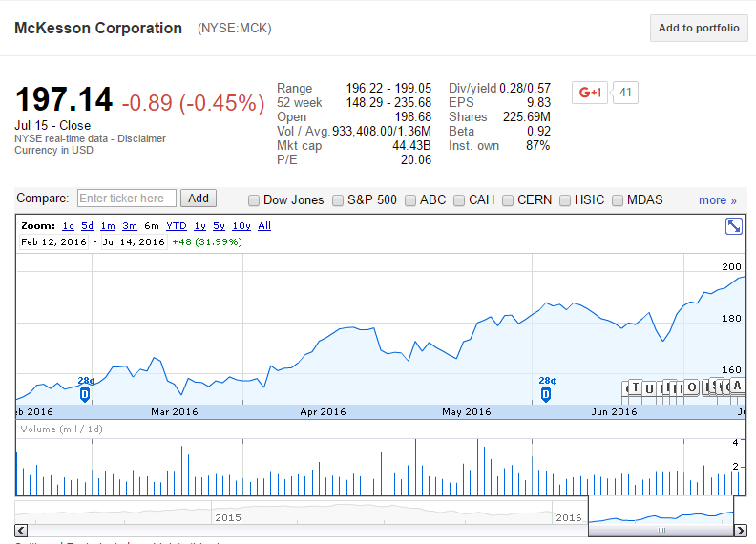This screenshot has height=544, width=756.
Task: Click scrollbar right arrow below chart
Action: tap(740, 531)
